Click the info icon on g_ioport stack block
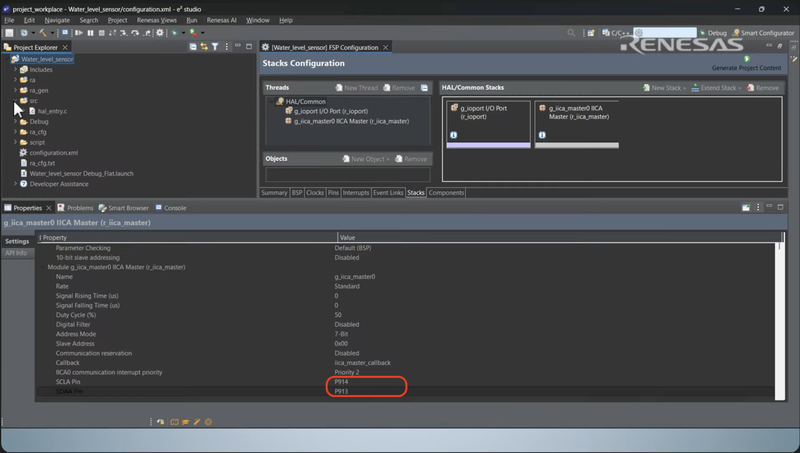This screenshot has height=453, width=800. [454, 135]
